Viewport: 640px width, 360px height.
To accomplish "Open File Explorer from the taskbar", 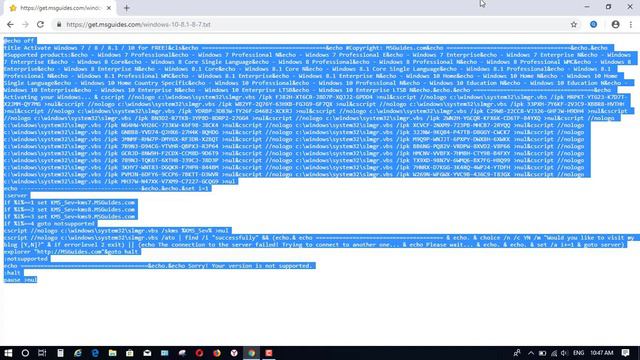I will coord(112,353).
